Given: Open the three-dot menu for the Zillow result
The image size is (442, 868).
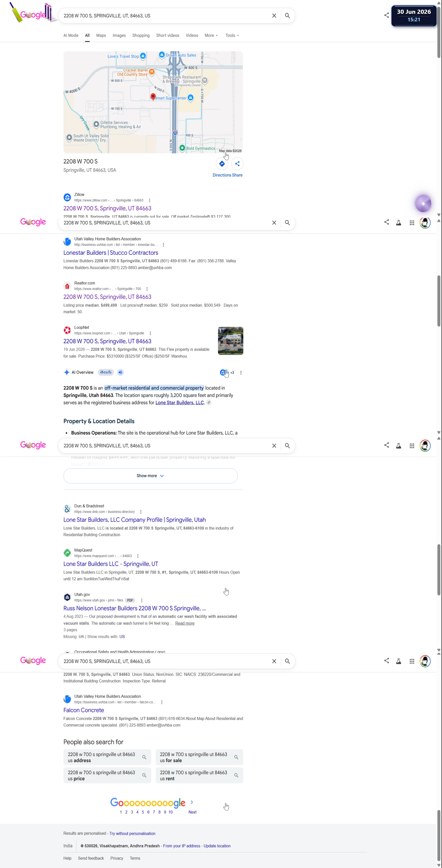Looking at the screenshot, I should coord(150,200).
